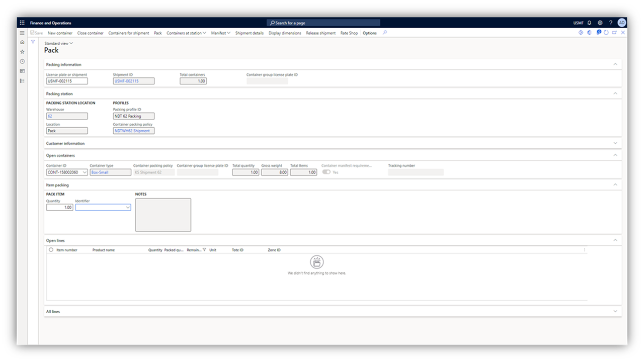Screen dimensions: 644x362
Task: Click the Tote ID column header
Action: pos(237,250)
